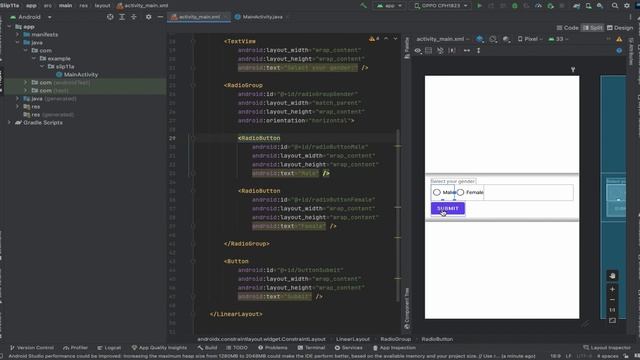Open the Build tool window tab

point(207,348)
